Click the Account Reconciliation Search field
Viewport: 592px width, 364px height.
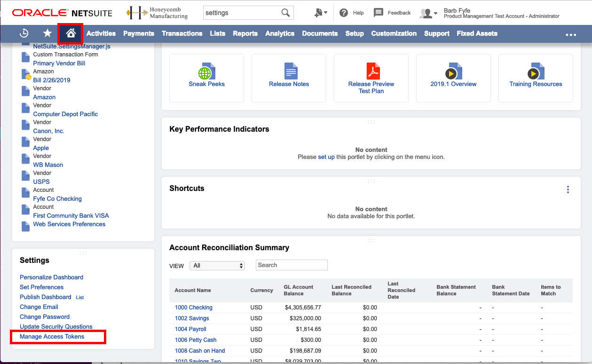point(292,265)
